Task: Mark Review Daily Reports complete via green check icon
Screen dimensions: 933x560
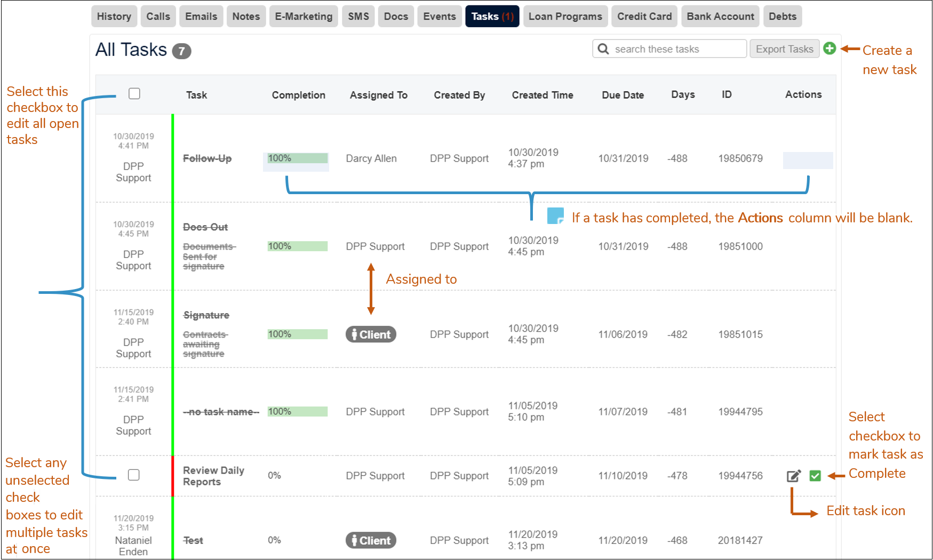Action: pos(815,475)
